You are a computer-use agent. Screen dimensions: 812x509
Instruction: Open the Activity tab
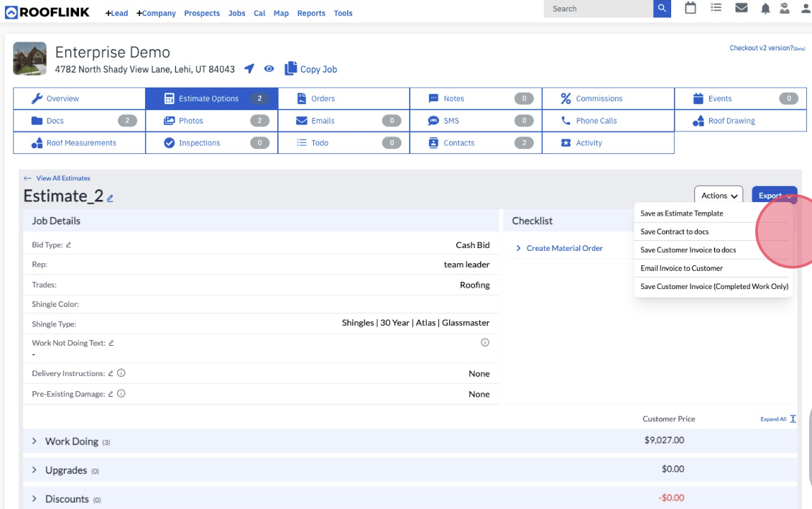click(608, 143)
